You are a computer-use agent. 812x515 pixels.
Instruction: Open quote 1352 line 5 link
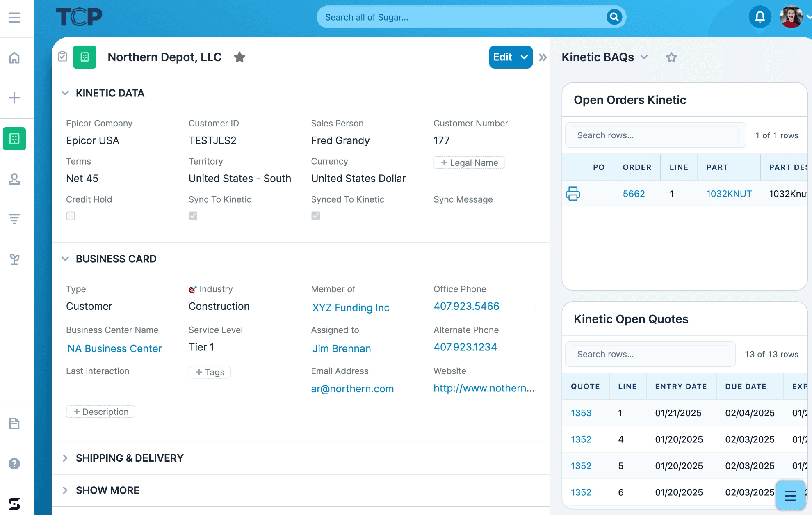click(x=581, y=466)
